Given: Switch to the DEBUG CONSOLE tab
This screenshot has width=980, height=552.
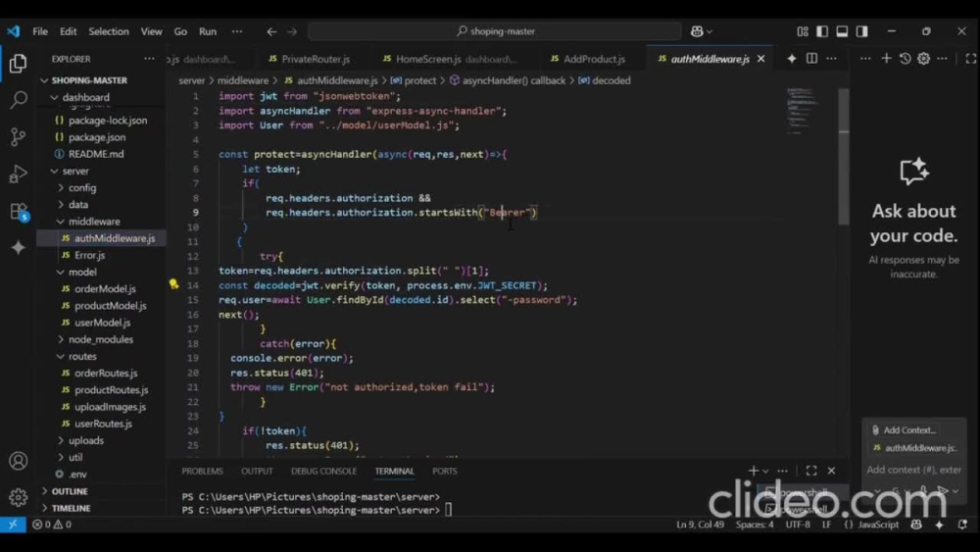Looking at the screenshot, I should 323,471.
